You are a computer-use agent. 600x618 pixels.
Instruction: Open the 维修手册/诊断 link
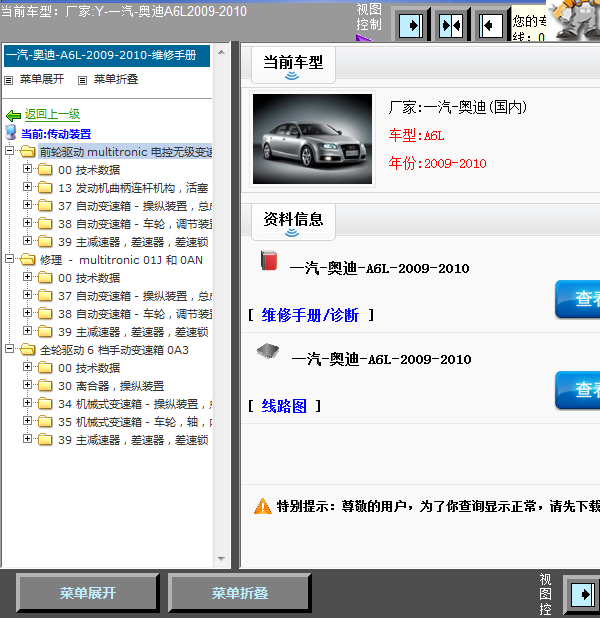tap(310, 315)
